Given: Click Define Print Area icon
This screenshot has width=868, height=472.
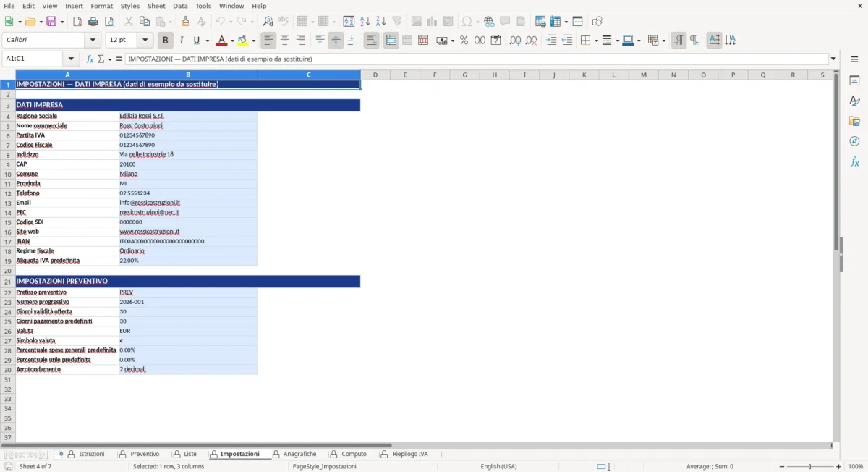Looking at the screenshot, I should point(540,22).
